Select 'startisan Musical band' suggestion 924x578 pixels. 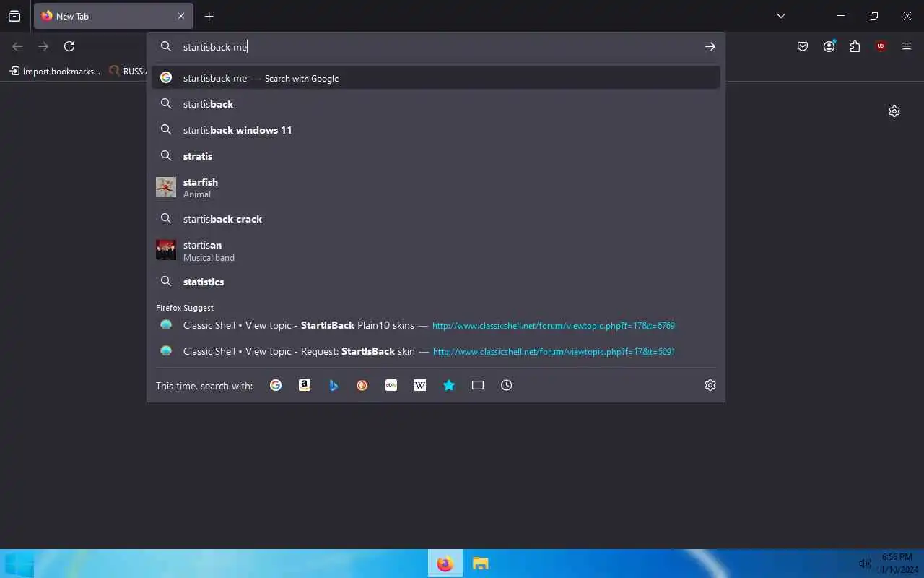pyautogui.click(x=436, y=250)
